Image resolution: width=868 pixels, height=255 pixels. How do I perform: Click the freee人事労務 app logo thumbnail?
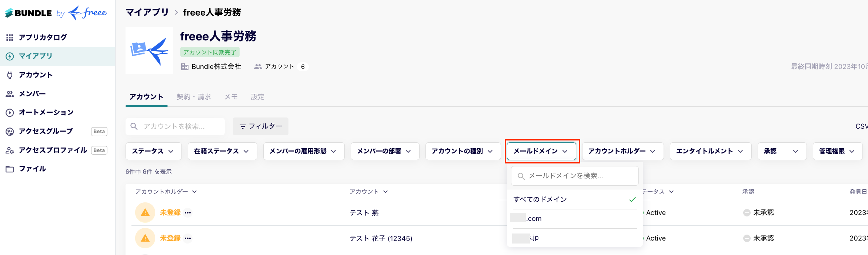[149, 50]
